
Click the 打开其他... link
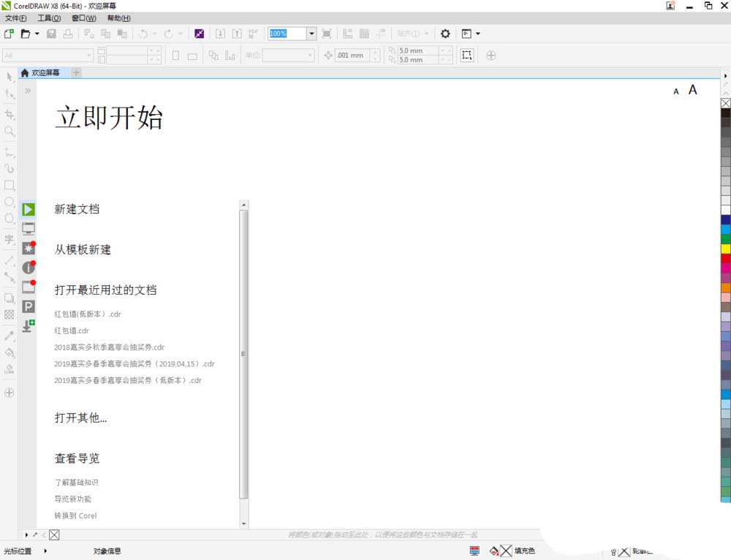tap(80, 417)
